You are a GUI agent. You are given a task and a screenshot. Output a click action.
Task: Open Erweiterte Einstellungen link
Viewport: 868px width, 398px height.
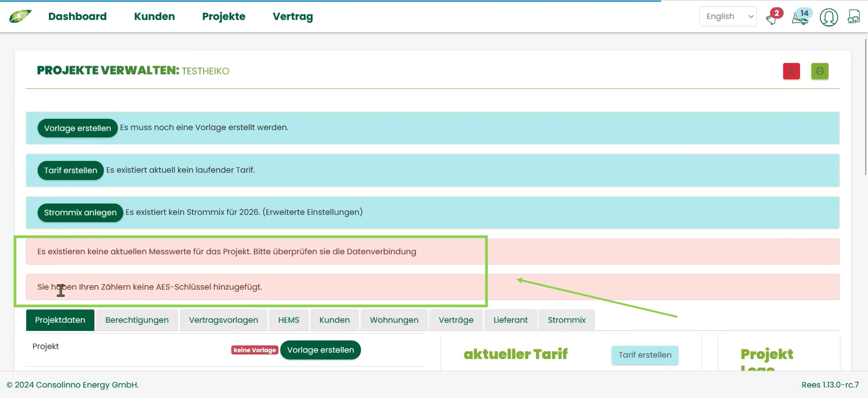(x=313, y=212)
